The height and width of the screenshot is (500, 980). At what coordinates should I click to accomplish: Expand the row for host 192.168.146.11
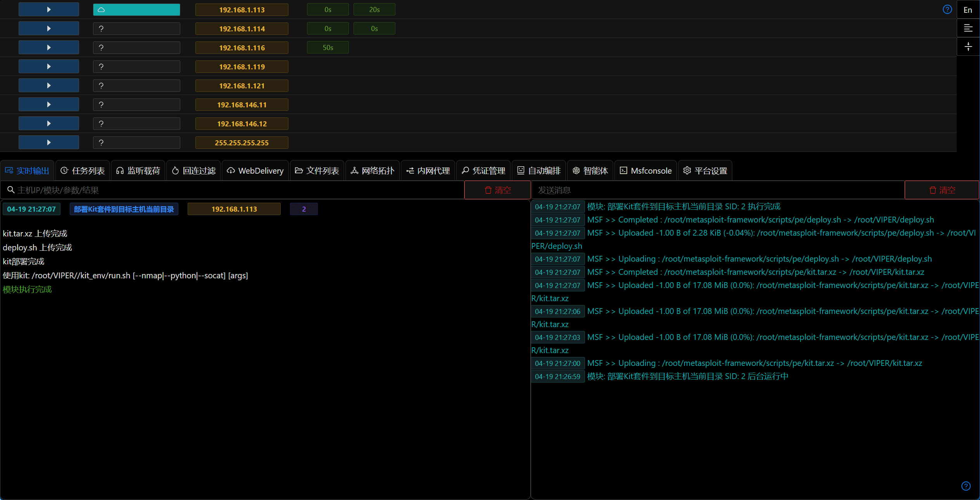49,104
